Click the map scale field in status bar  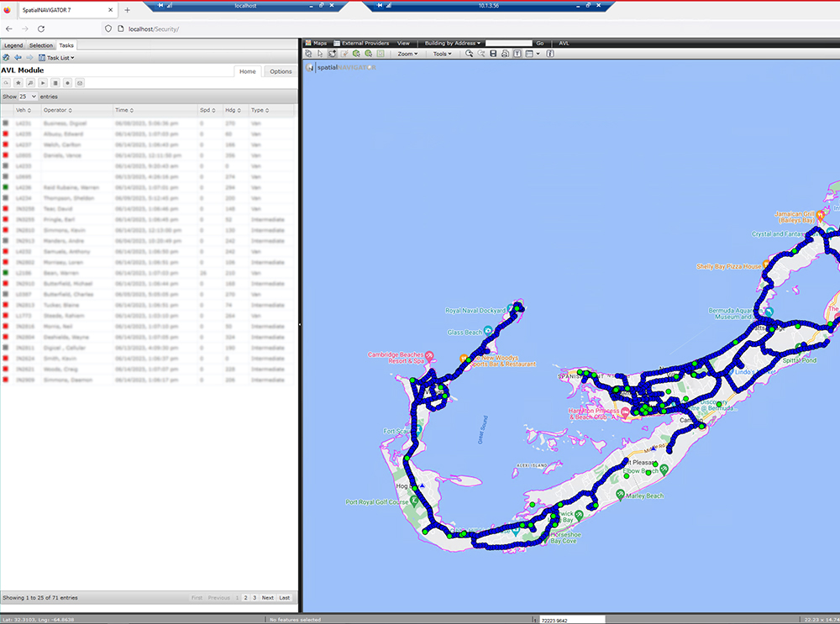click(571, 620)
